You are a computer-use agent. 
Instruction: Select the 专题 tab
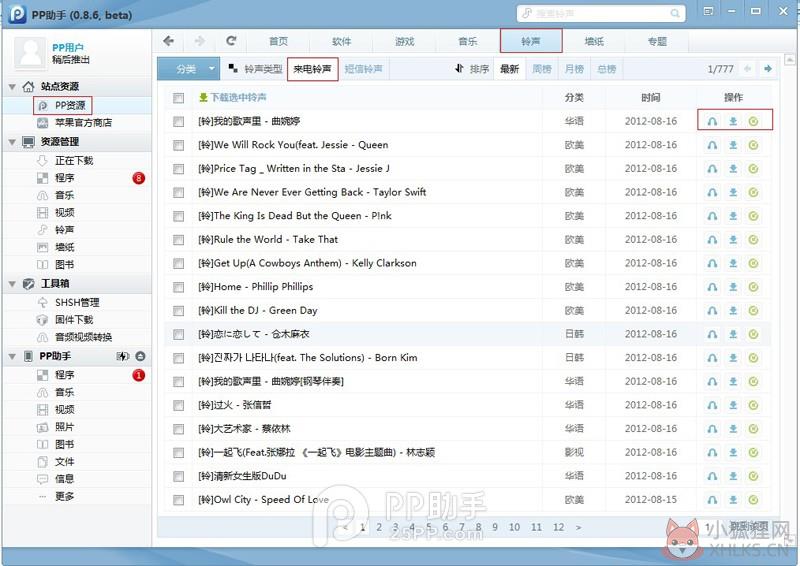[657, 41]
